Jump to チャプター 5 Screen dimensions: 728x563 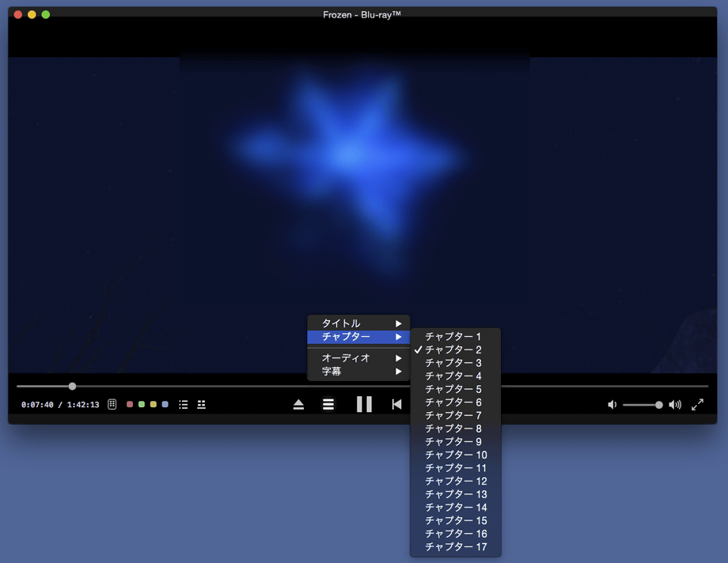pyautogui.click(x=456, y=389)
